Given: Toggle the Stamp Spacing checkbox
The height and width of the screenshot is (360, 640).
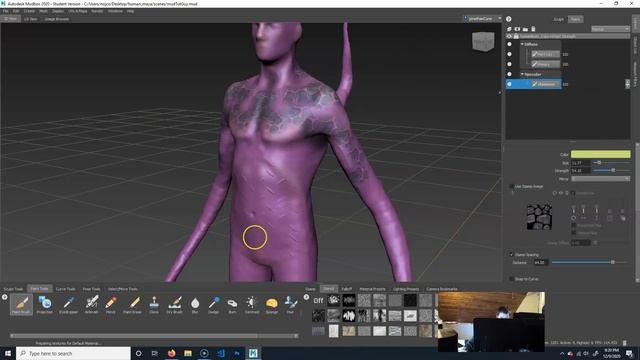Looking at the screenshot, I should (x=511, y=254).
